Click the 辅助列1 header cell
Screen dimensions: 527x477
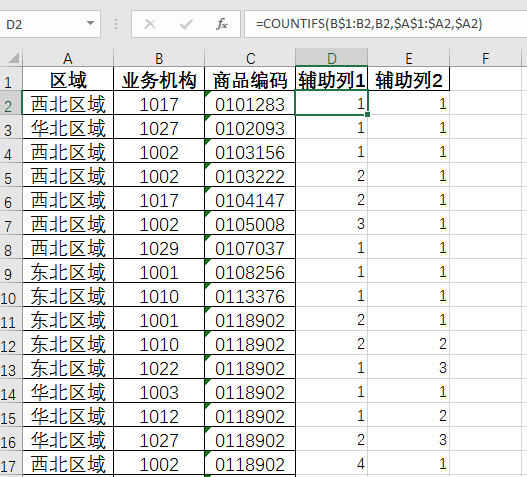point(332,80)
